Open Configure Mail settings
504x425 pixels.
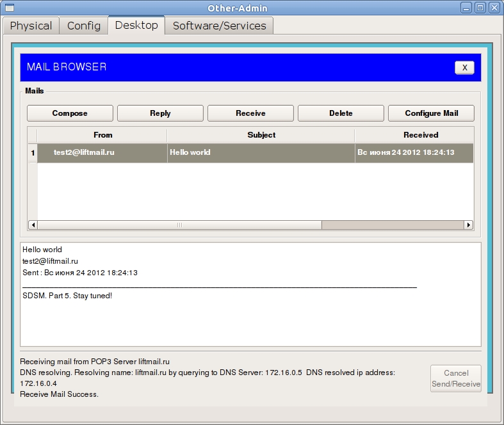coord(432,113)
